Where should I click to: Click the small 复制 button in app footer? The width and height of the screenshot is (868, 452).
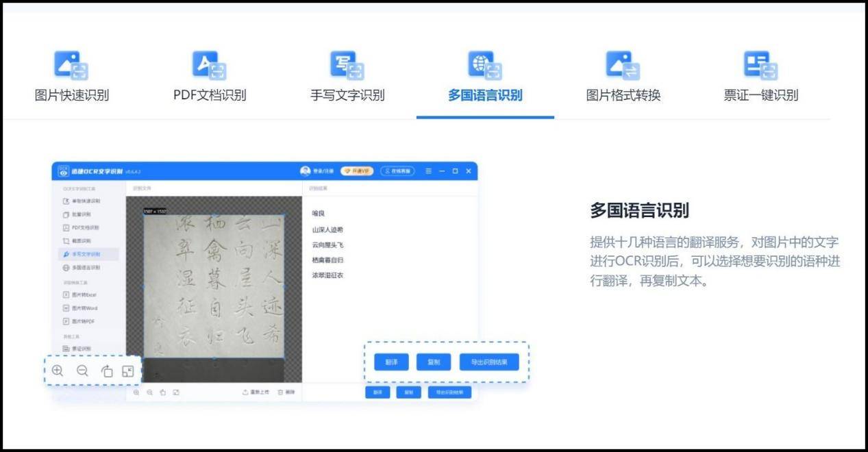click(x=409, y=392)
